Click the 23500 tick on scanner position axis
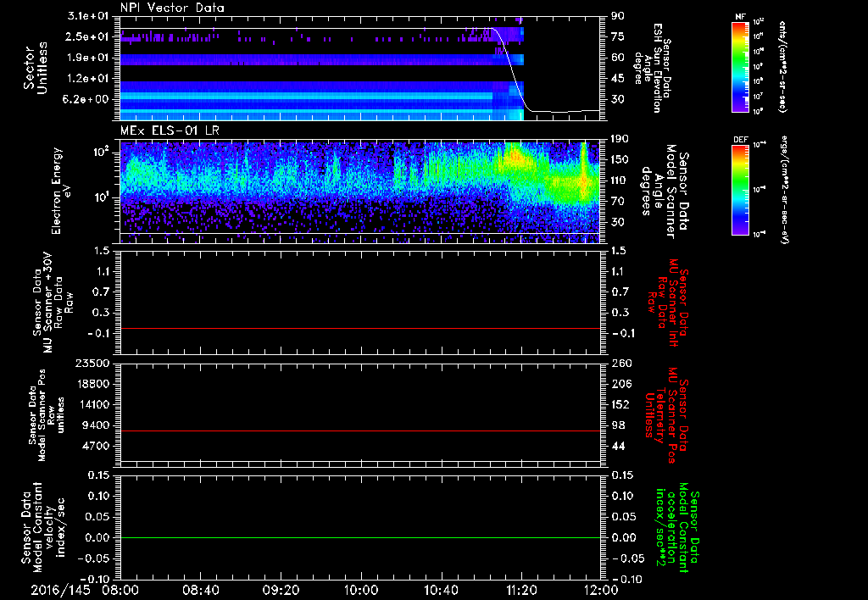Screen dimensions: 868x600 point(94,363)
